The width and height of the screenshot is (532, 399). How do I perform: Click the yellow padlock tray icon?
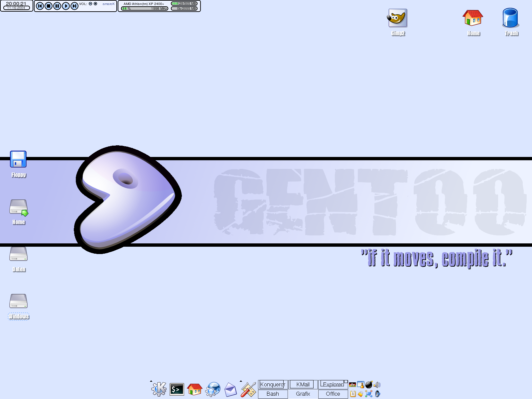(360, 394)
